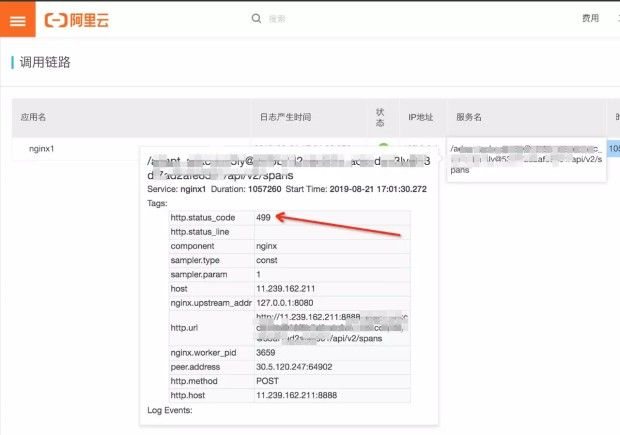Click the 11.239.162.211:8888 http.host value
Screen dimensions: 620x435
pyautogui.click(x=297, y=395)
